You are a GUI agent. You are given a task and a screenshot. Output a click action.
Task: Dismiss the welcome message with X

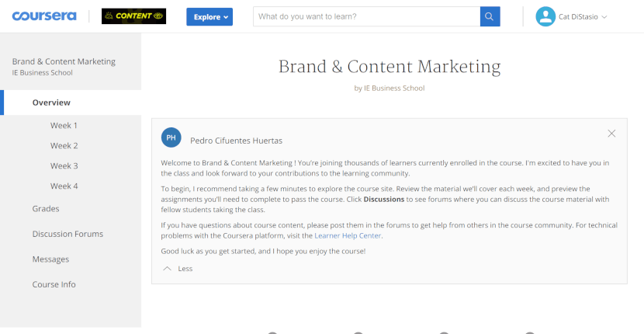[x=611, y=134]
